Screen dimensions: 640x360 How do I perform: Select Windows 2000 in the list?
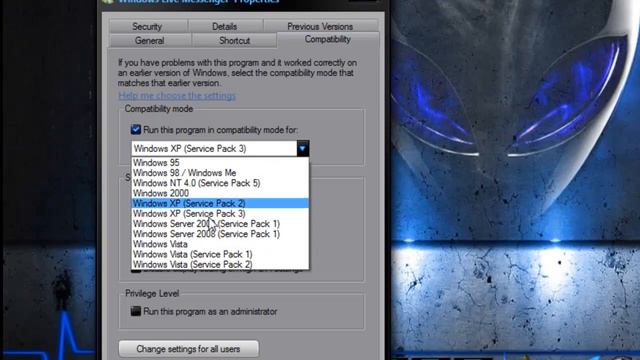[x=220, y=193]
